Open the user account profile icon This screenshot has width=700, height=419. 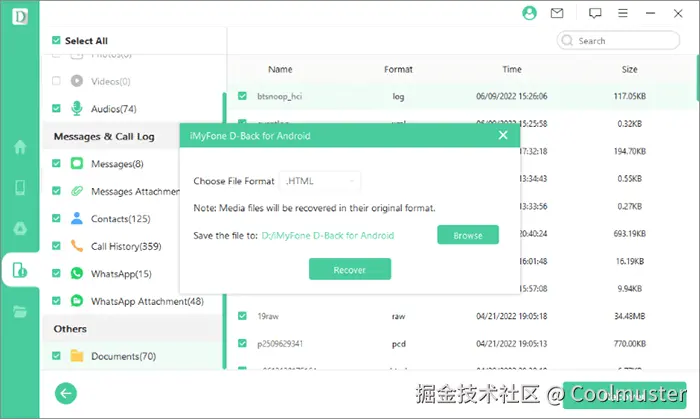click(x=529, y=13)
